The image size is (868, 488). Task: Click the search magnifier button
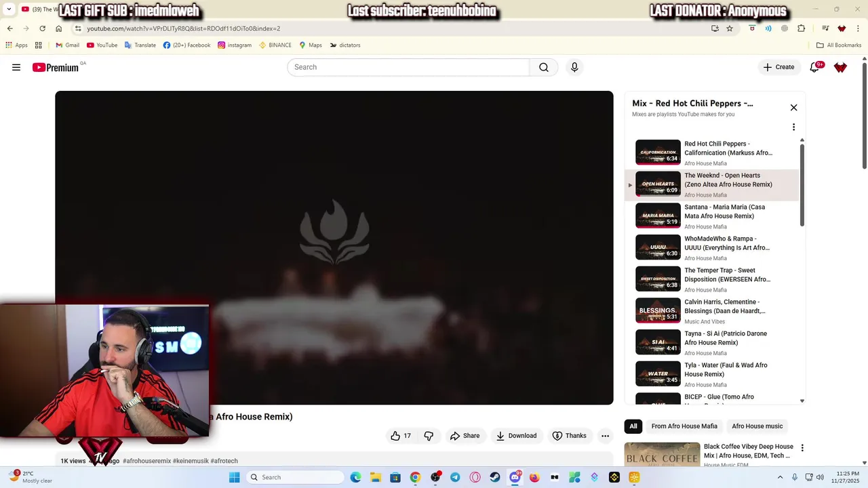click(x=544, y=67)
